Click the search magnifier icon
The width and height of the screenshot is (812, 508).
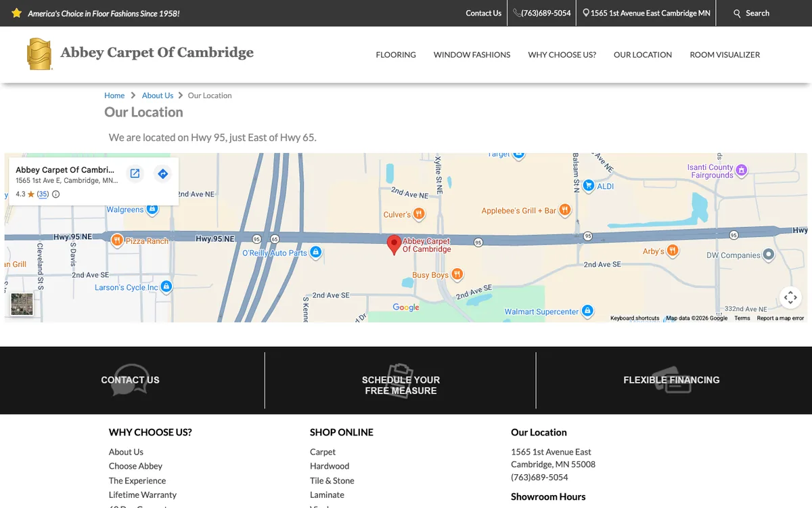coord(738,13)
